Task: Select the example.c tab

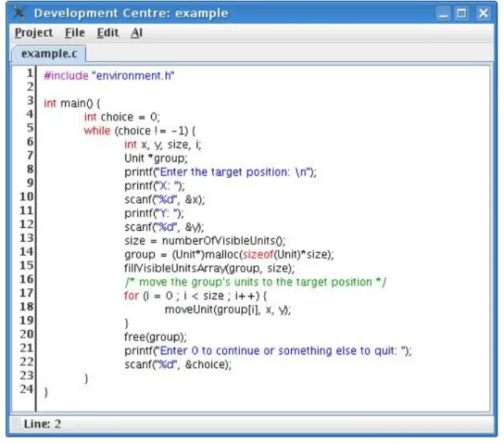Action: [49, 54]
